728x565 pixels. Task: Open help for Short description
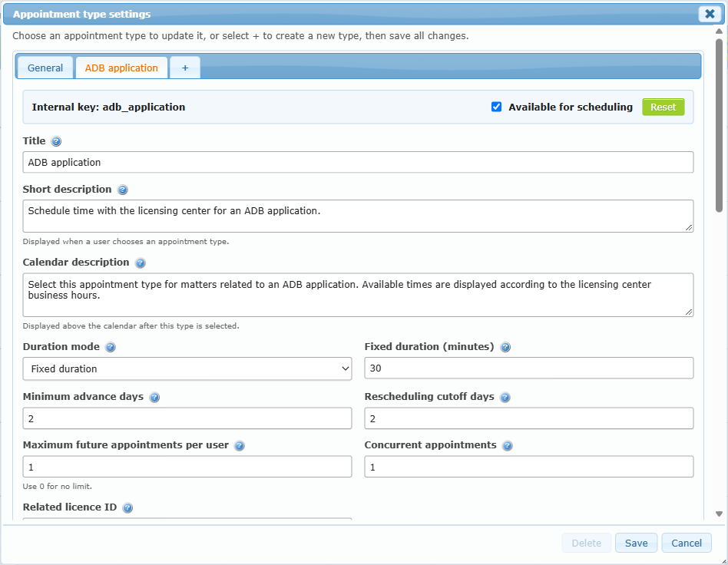pyautogui.click(x=123, y=190)
